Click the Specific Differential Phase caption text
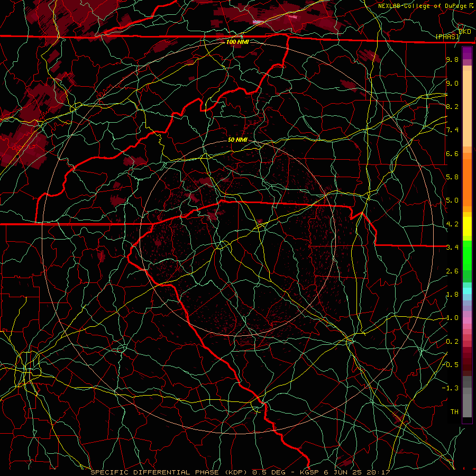476x476 pixels. click(240, 472)
